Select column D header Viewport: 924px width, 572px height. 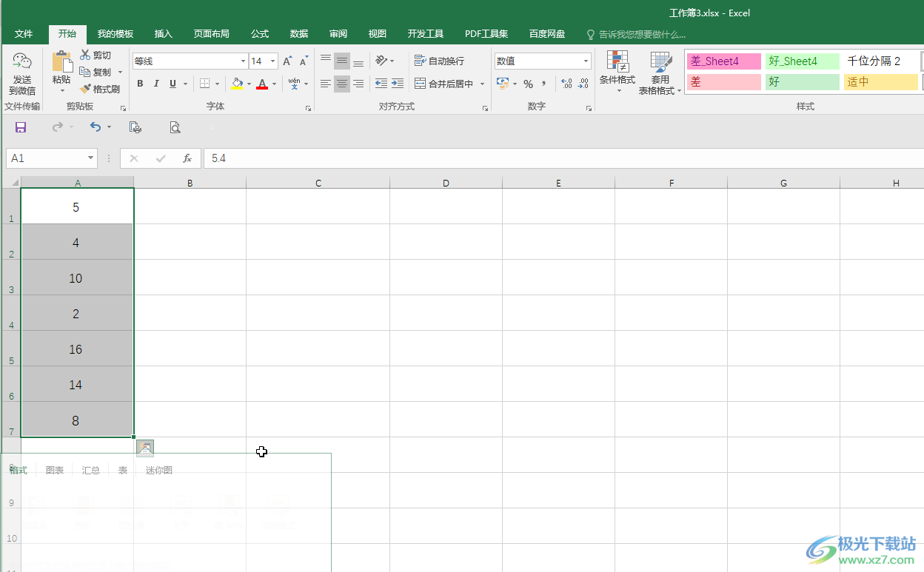[x=446, y=182]
